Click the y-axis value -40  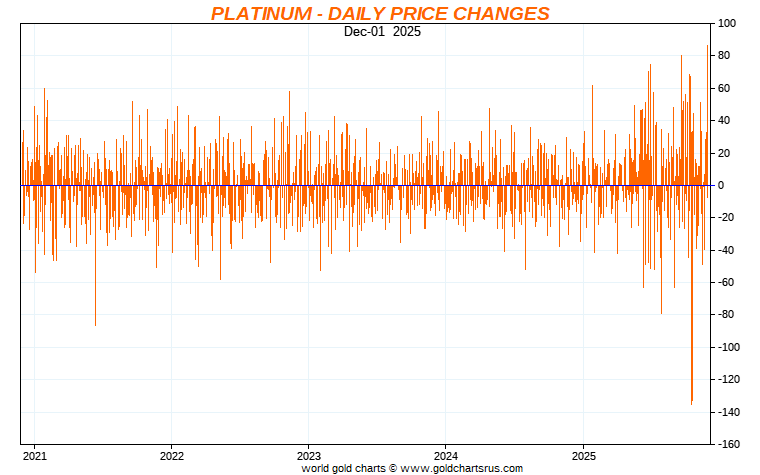tap(726, 250)
